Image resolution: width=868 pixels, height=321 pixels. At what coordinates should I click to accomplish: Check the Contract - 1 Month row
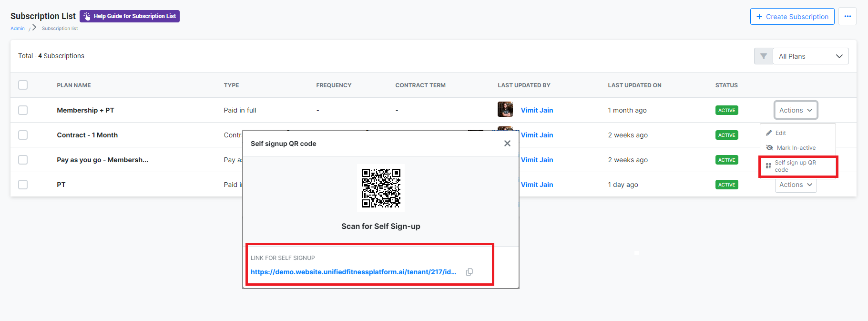coord(23,135)
